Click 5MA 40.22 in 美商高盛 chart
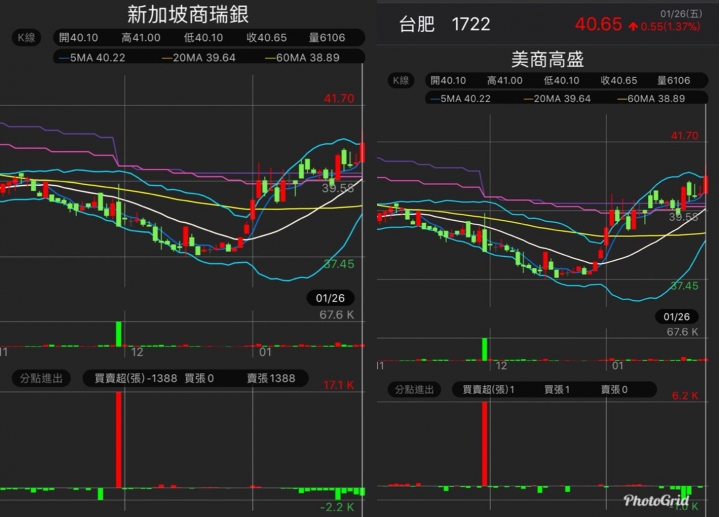 [461, 99]
